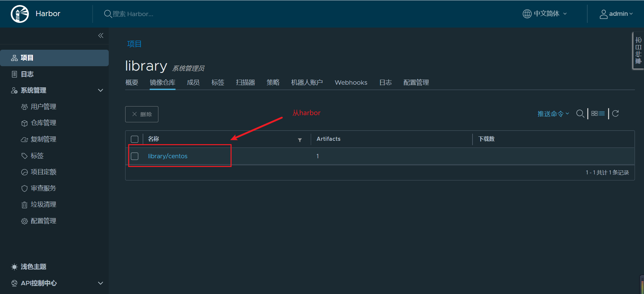Viewport: 644px width, 294px height.
Task: Tick the select-all checkbox in table header
Action: (135, 139)
